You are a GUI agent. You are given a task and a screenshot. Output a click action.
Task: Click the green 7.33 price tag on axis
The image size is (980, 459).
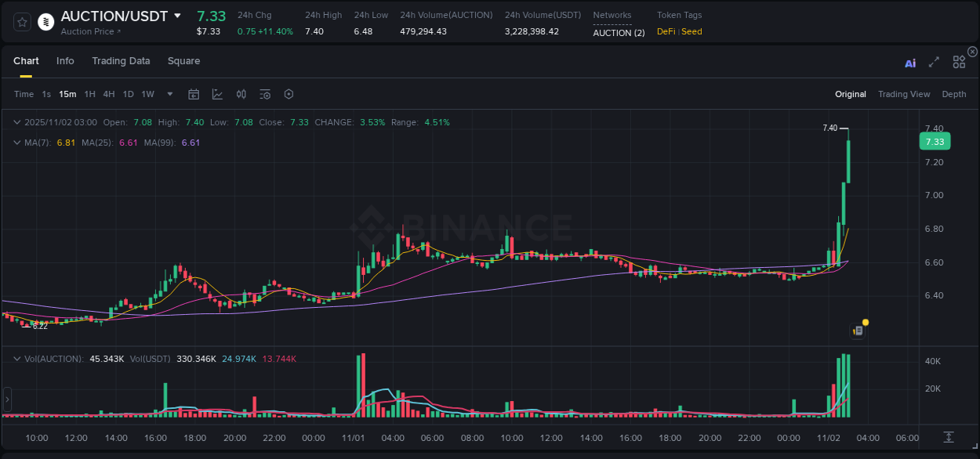pos(934,141)
